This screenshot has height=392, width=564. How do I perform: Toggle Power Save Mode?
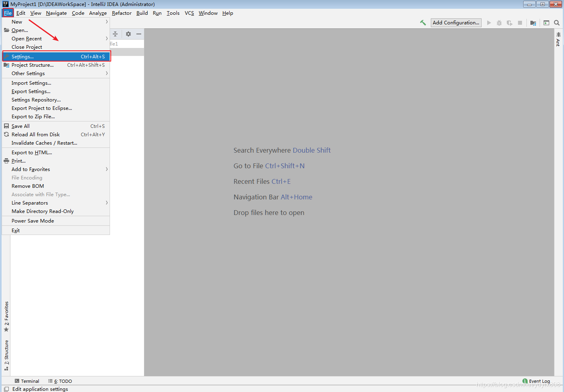click(56, 221)
